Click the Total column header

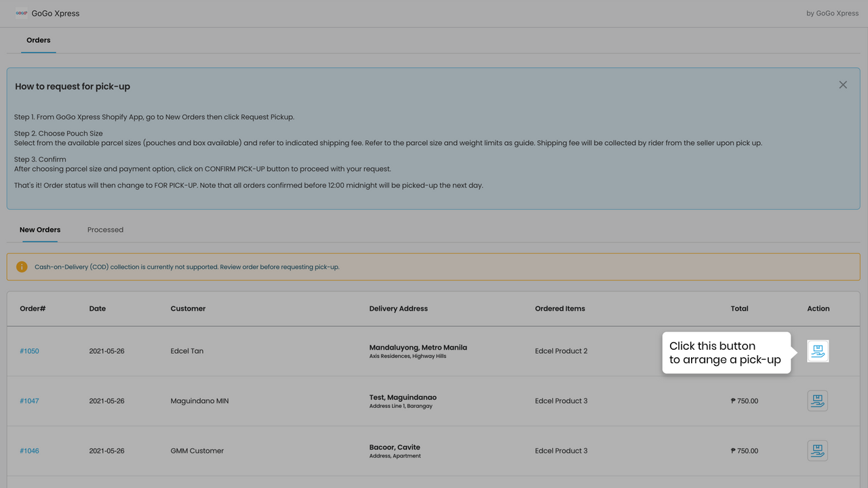tap(740, 308)
